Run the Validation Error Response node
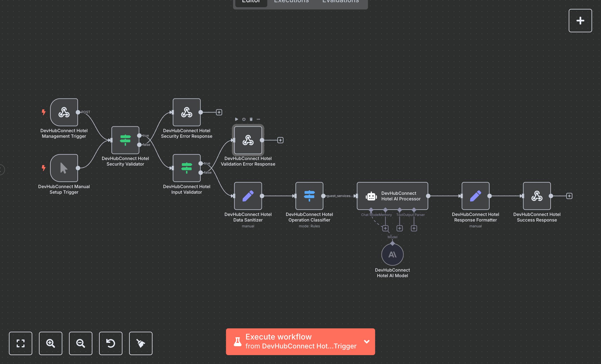Image resolution: width=601 pixels, height=364 pixels. (x=237, y=119)
